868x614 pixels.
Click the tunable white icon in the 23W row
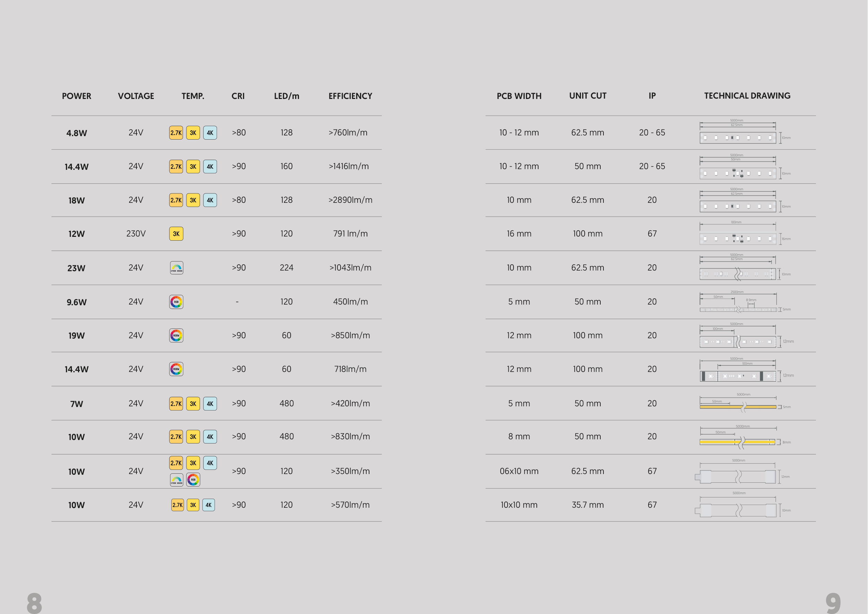pyautogui.click(x=176, y=268)
